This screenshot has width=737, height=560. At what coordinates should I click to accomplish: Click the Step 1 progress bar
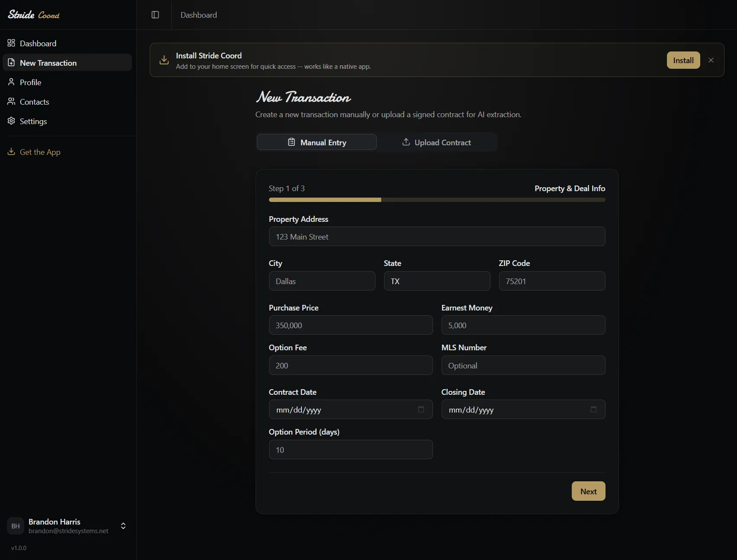pos(437,200)
